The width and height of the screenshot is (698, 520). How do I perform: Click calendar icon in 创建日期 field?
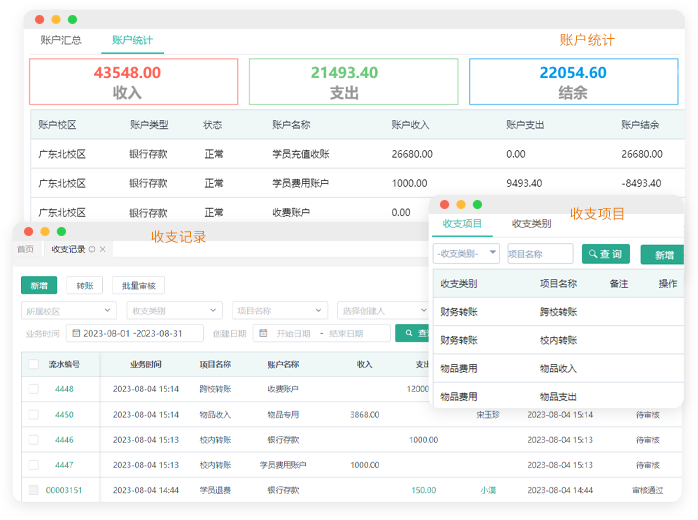point(263,333)
